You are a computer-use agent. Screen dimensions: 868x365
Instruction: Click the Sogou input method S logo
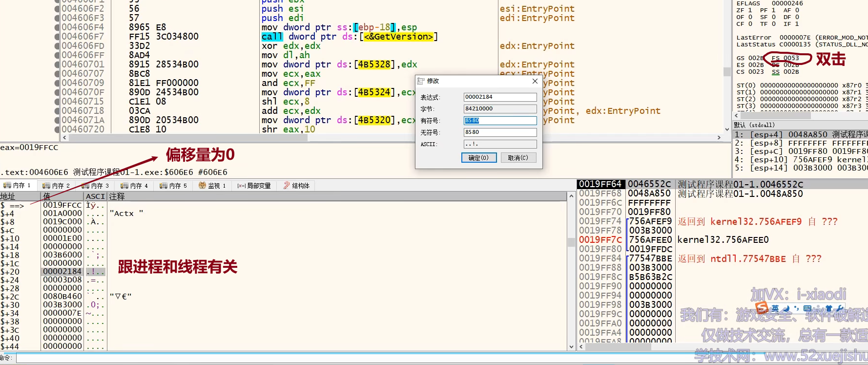point(762,308)
